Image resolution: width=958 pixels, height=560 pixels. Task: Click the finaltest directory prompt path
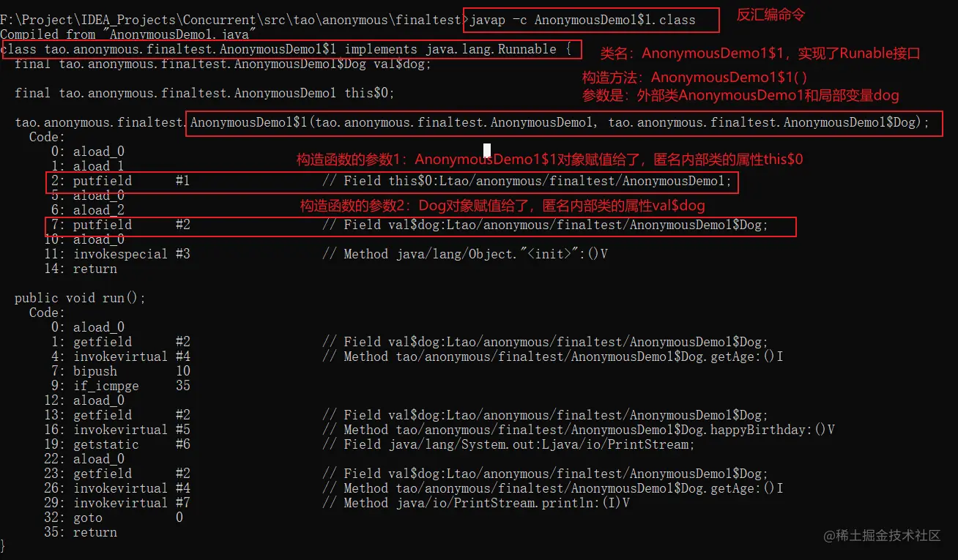(232, 20)
